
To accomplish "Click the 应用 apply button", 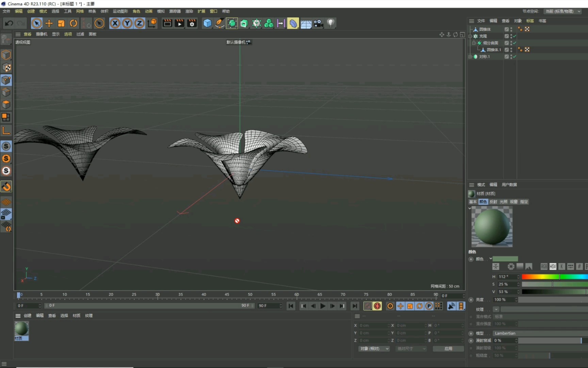I will click(x=448, y=349).
